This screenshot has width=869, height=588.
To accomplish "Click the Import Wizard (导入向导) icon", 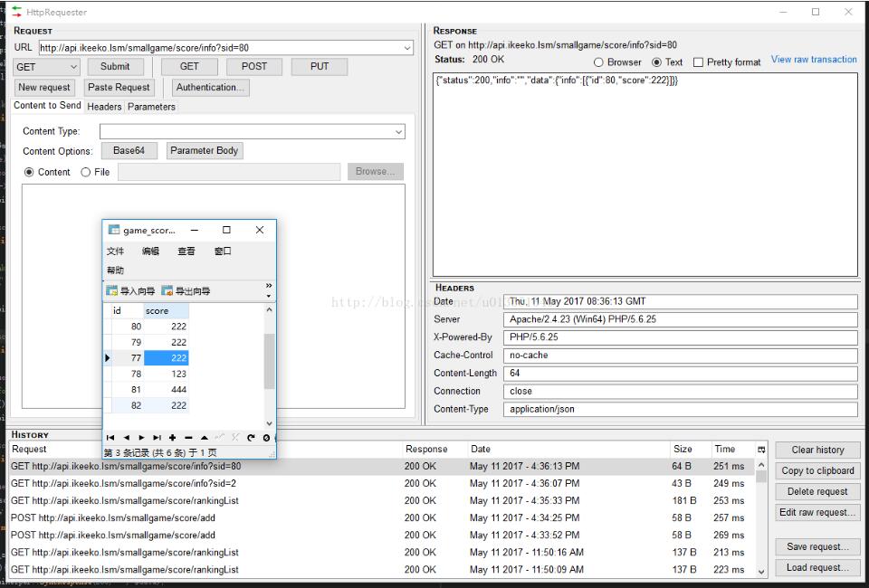I will [112, 291].
